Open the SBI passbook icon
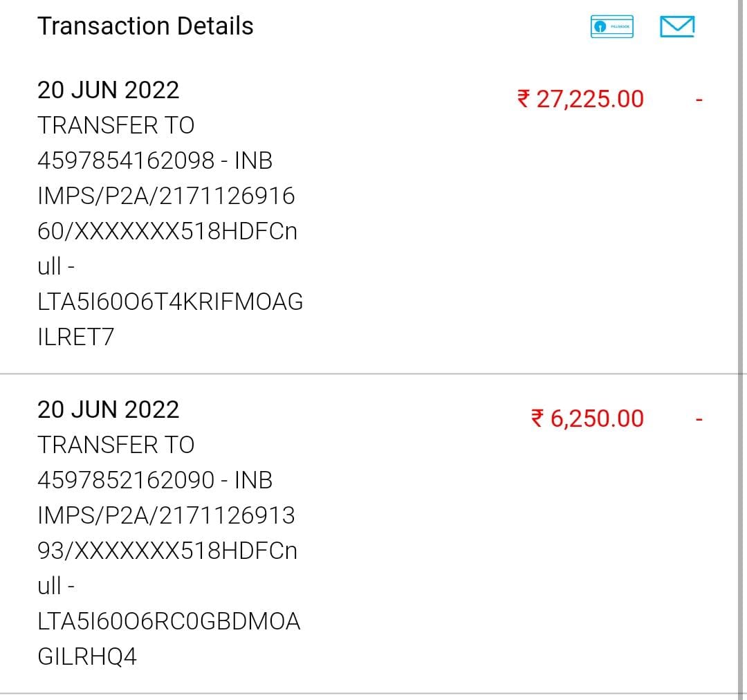Screen dimensions: 747x700 click(612, 27)
